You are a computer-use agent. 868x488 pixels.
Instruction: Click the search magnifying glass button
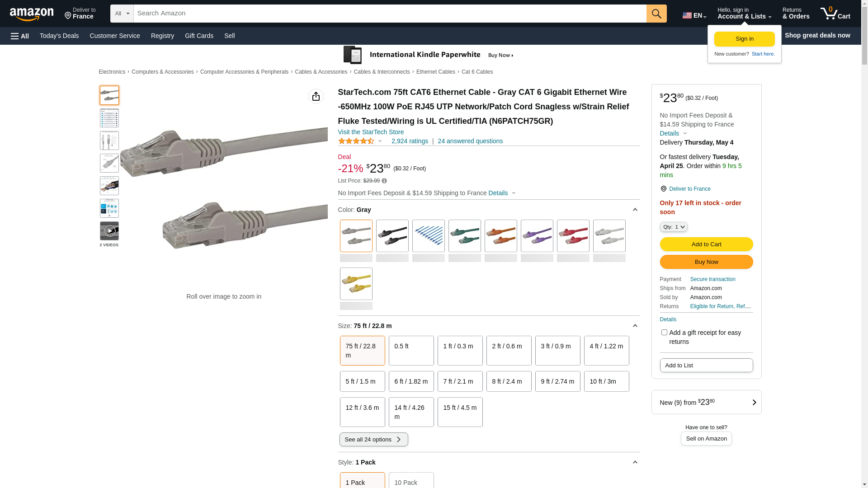coord(656,14)
